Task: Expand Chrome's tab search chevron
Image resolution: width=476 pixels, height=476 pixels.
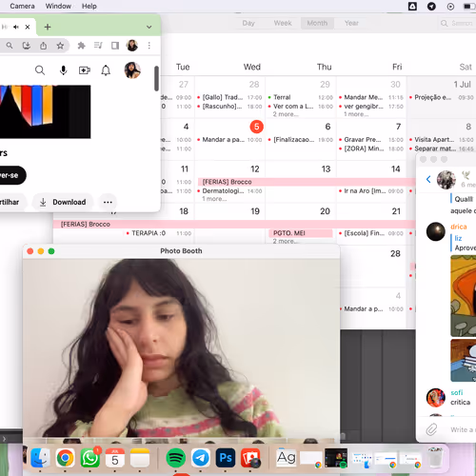Action: pos(149,27)
